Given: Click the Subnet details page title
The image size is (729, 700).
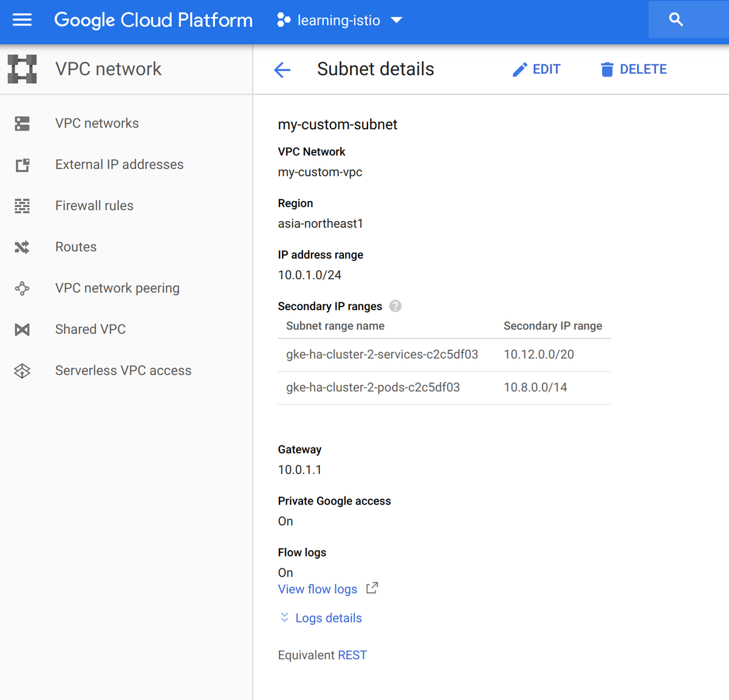Looking at the screenshot, I should pyautogui.click(x=375, y=69).
